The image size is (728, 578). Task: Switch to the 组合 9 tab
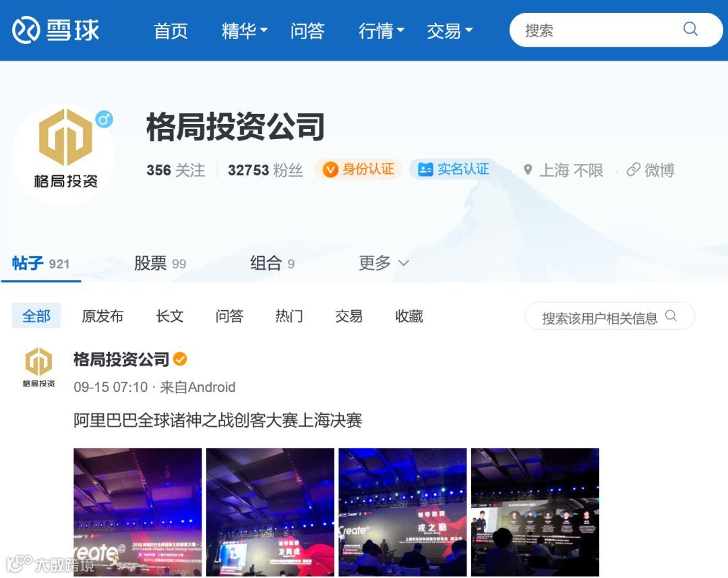(272, 264)
